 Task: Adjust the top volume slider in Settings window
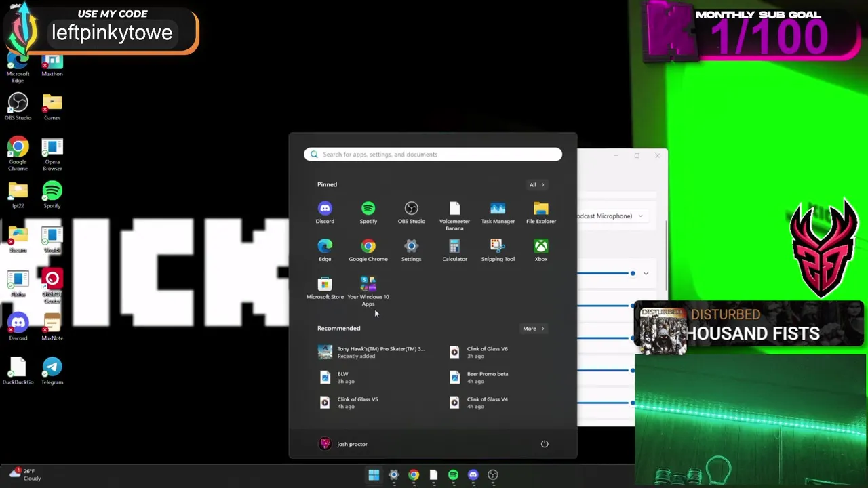coord(606,274)
